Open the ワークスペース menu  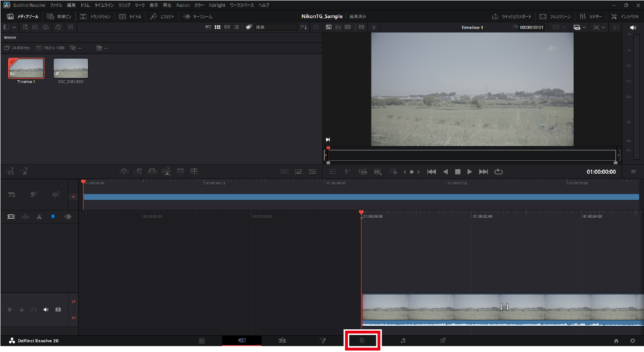[x=242, y=5]
